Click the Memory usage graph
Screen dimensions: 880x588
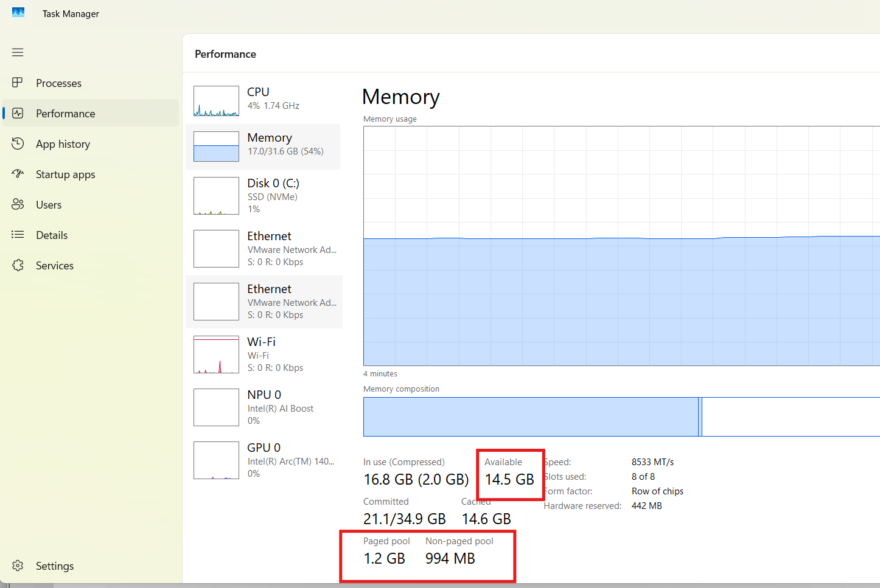pos(621,246)
